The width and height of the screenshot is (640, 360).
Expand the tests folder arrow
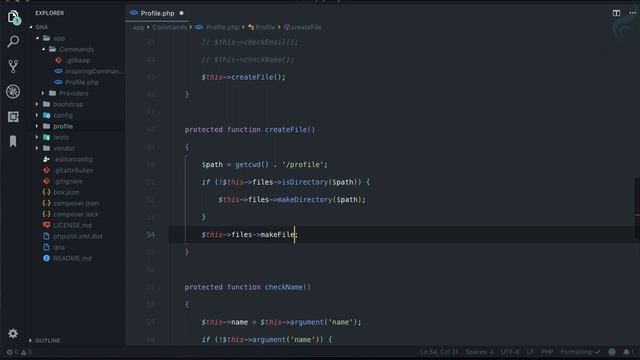(37, 137)
